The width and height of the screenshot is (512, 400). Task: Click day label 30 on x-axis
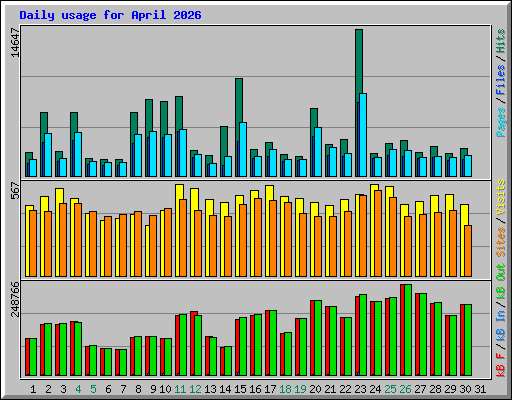(465, 389)
